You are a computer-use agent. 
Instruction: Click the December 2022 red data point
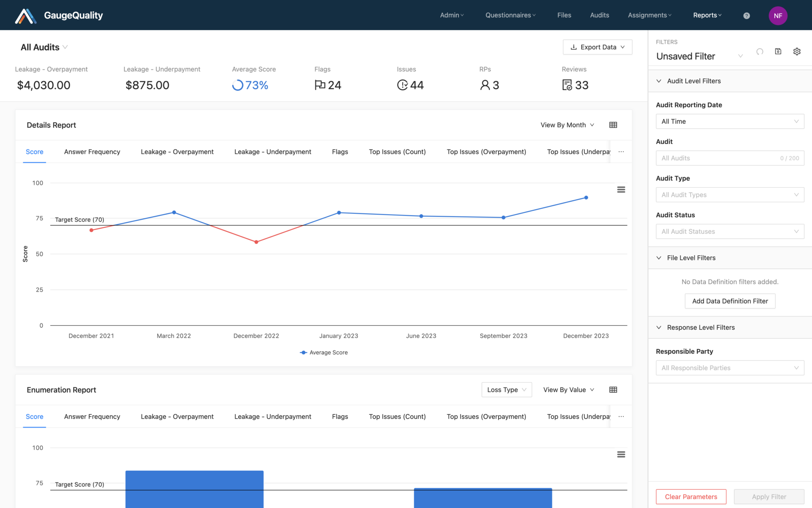256,242
